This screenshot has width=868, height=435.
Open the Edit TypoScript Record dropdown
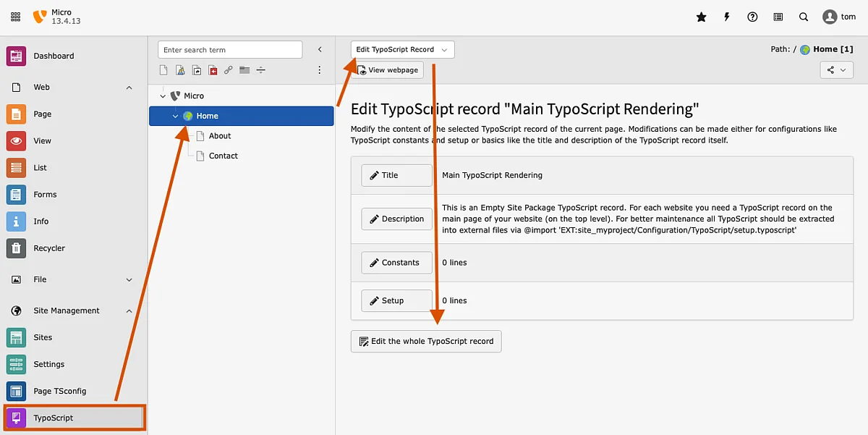click(403, 50)
